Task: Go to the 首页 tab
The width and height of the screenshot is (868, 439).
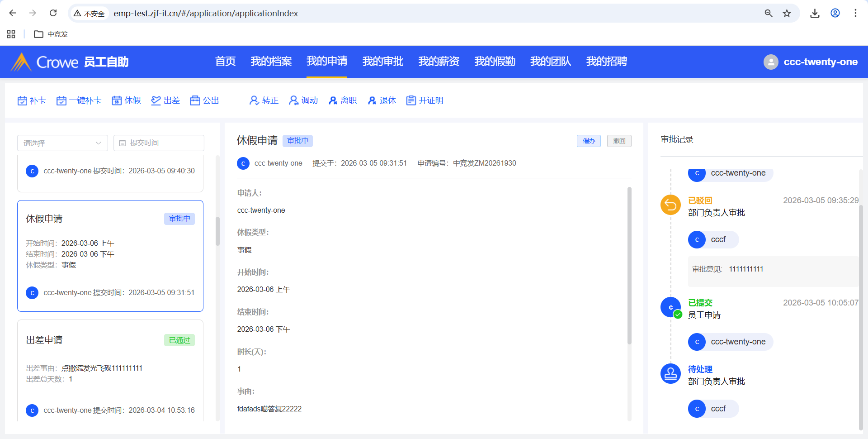Action: [x=225, y=62]
